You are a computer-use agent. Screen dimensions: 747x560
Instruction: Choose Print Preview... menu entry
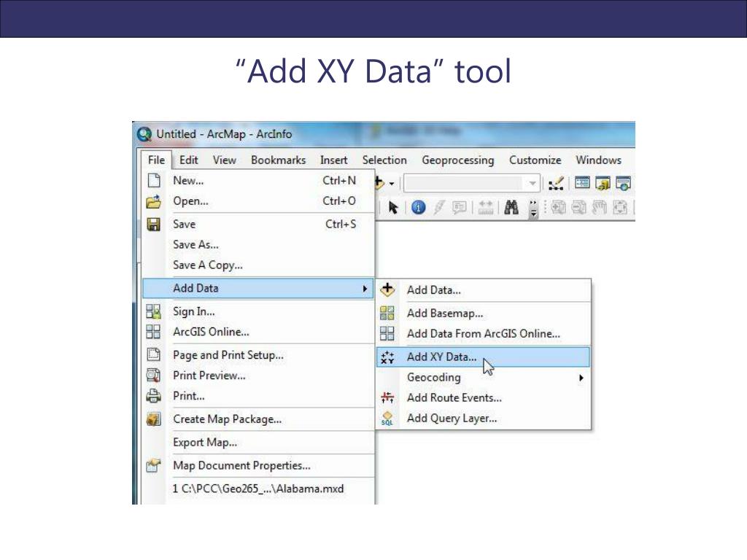pos(258,376)
